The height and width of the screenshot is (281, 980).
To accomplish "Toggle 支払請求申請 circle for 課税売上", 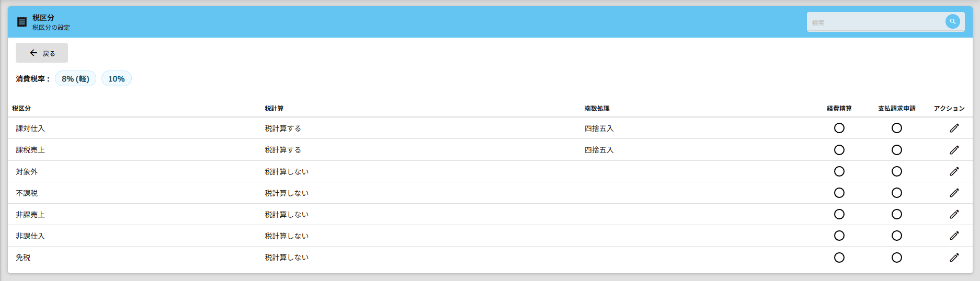I will pos(897,150).
